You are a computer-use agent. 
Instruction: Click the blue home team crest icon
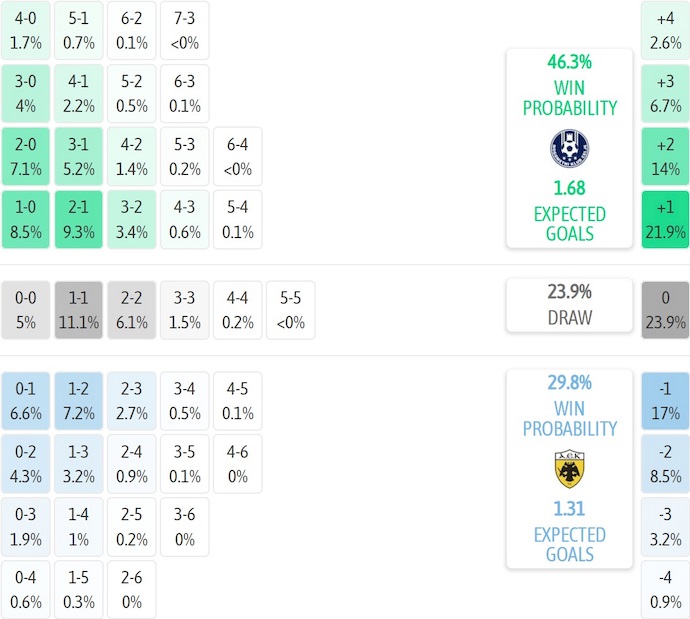(x=569, y=148)
